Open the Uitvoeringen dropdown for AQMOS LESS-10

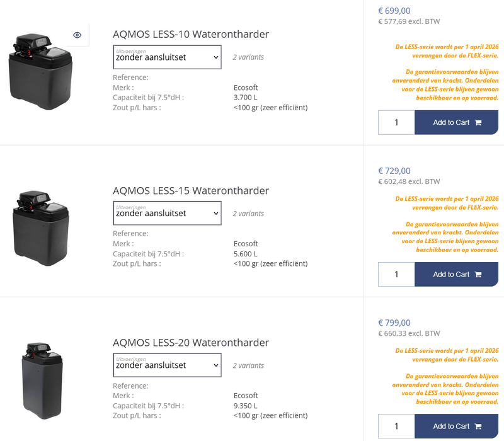[x=167, y=57]
